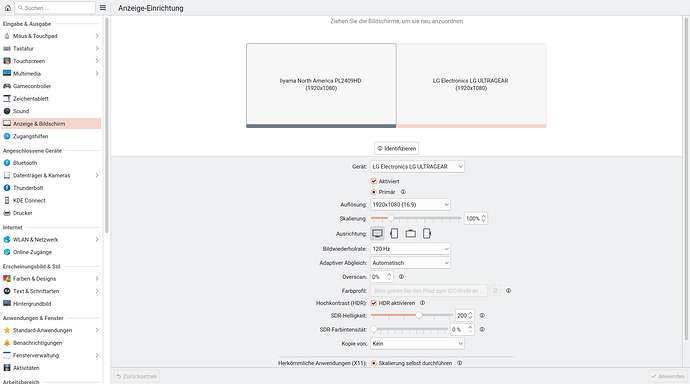Click the Zeichentablett icon
This screenshot has width=690, height=384.
(7, 99)
